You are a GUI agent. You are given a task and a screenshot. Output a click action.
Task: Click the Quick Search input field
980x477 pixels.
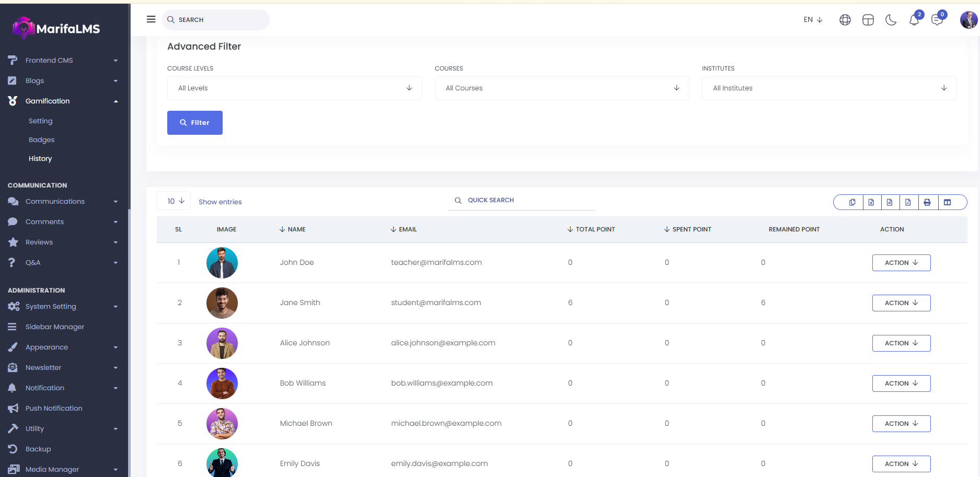pos(527,201)
